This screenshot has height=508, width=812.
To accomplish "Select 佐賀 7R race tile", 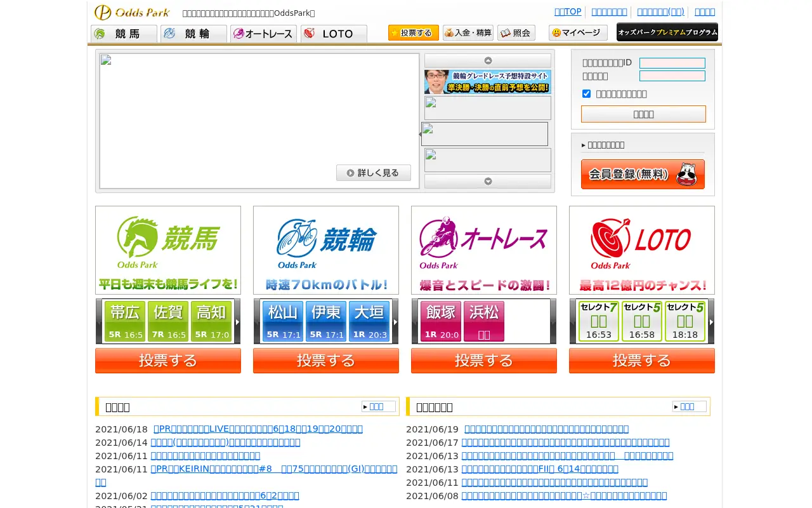I will point(168,321).
